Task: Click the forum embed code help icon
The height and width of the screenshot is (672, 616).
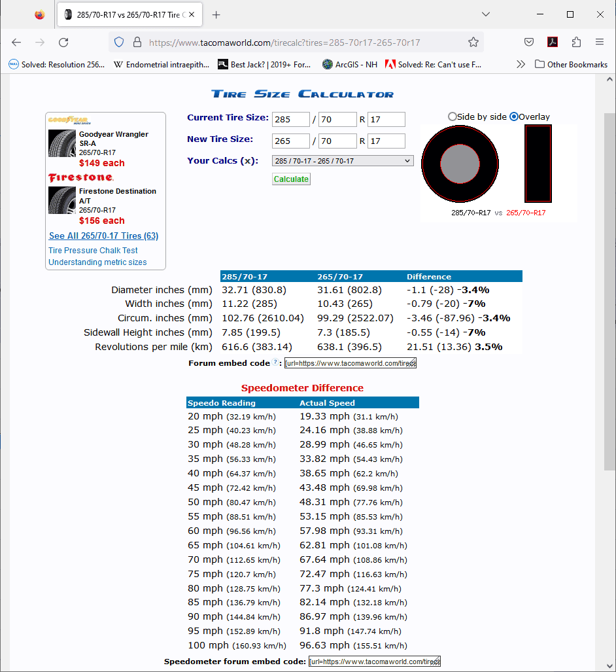Action: (275, 362)
